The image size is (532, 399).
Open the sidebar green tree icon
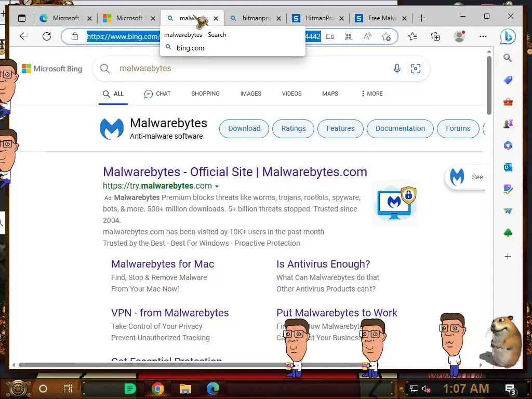508,233
